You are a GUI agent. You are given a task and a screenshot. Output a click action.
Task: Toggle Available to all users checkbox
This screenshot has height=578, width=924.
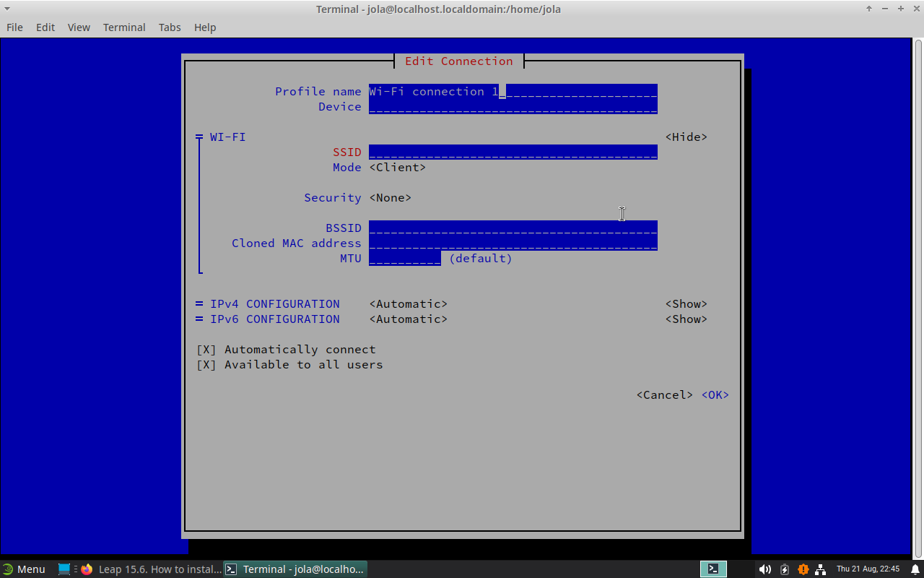(x=206, y=365)
